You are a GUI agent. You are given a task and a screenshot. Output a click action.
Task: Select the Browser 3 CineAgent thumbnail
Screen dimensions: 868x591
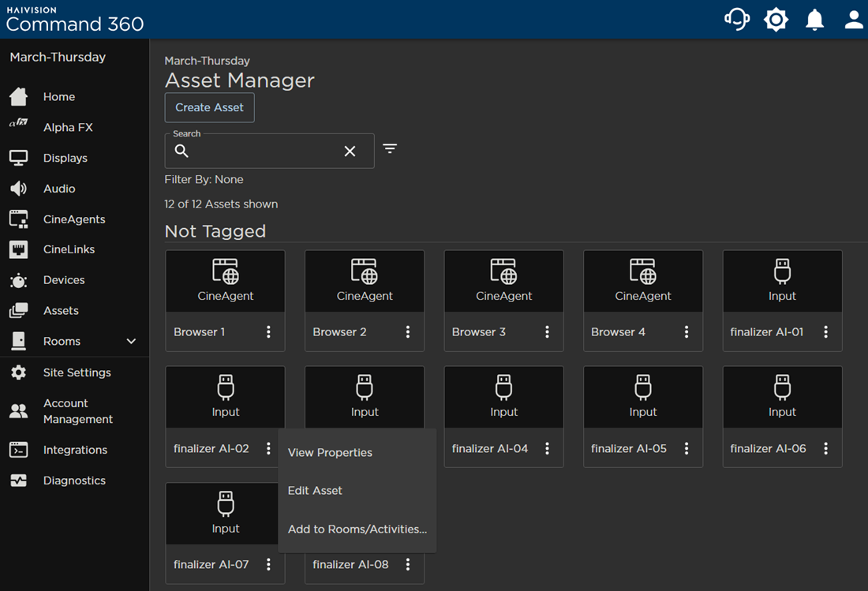tap(503, 281)
